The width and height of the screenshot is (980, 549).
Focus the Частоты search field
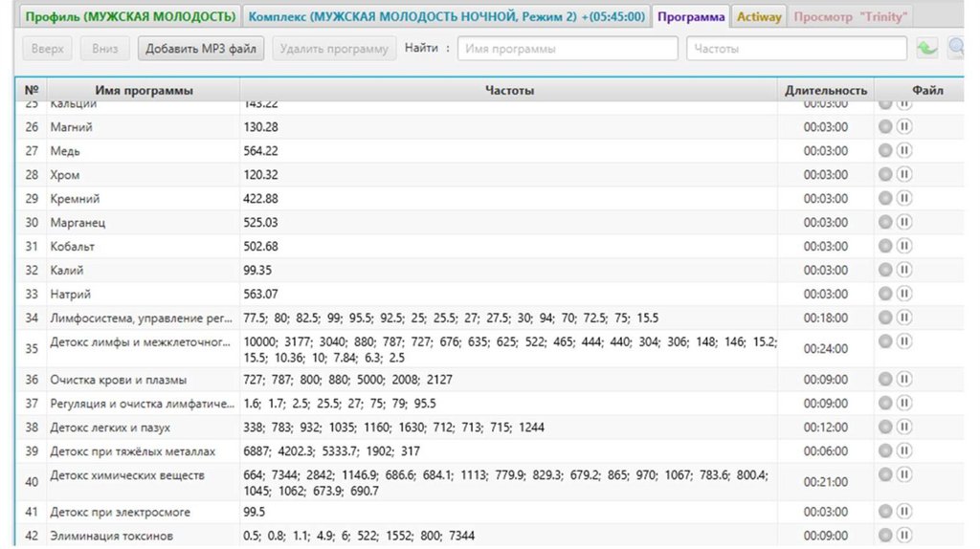point(796,48)
